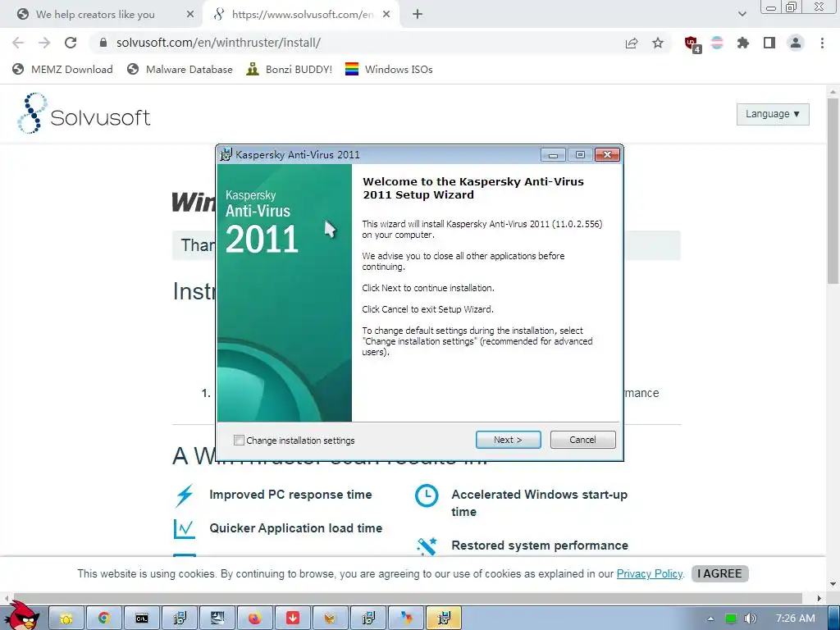Image resolution: width=840 pixels, height=630 pixels.
Task: Open Chrome's three-dot menu
Action: pyautogui.click(x=822, y=43)
